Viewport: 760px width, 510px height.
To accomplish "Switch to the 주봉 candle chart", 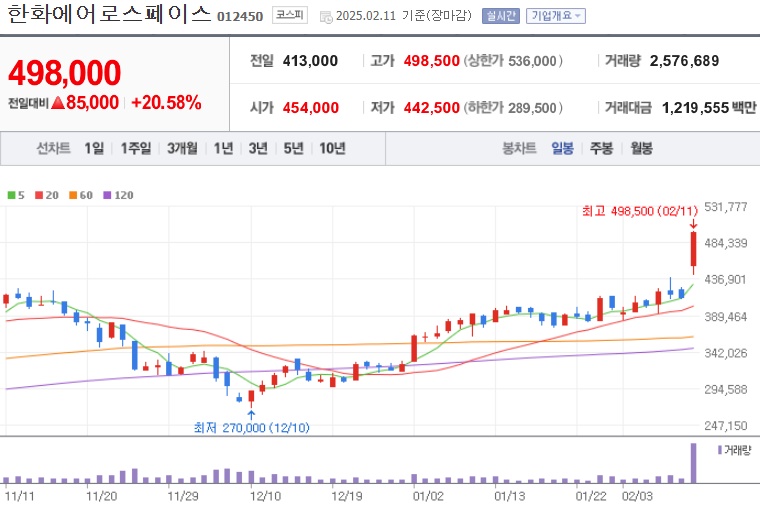I will click(x=602, y=148).
